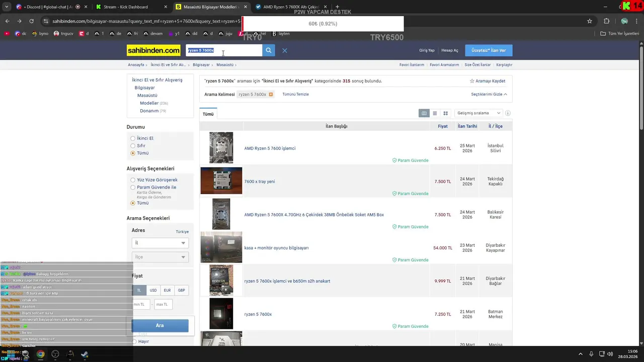Image resolution: width=644 pixels, height=362 pixels.
Task: Choose EUR currency
Action: (x=167, y=290)
